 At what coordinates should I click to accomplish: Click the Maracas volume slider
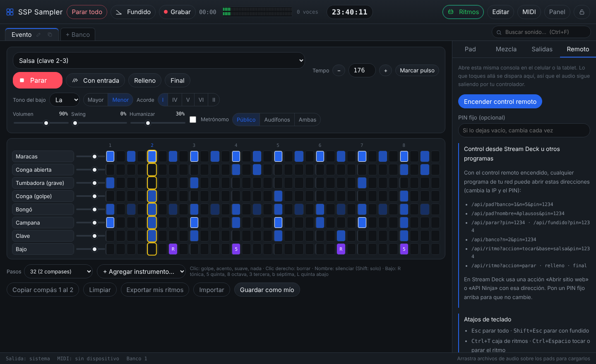pos(90,156)
